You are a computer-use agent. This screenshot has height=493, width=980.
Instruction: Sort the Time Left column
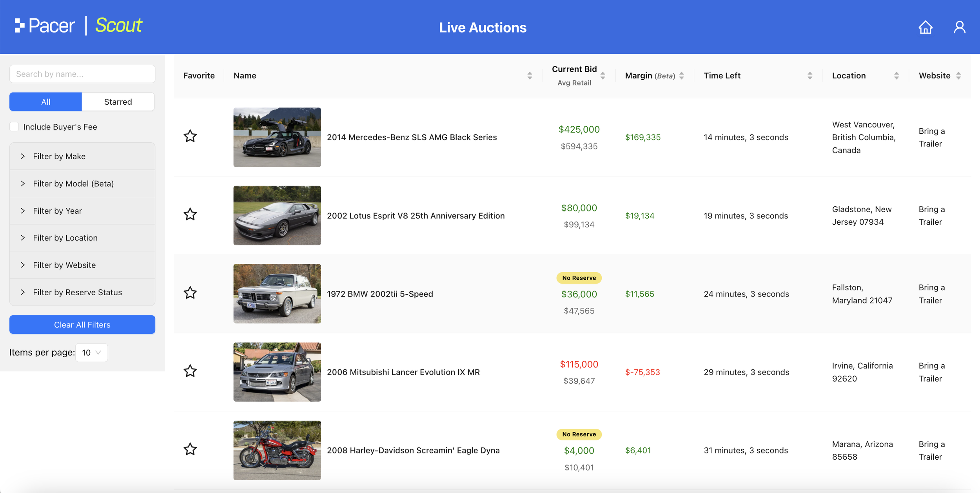click(809, 76)
